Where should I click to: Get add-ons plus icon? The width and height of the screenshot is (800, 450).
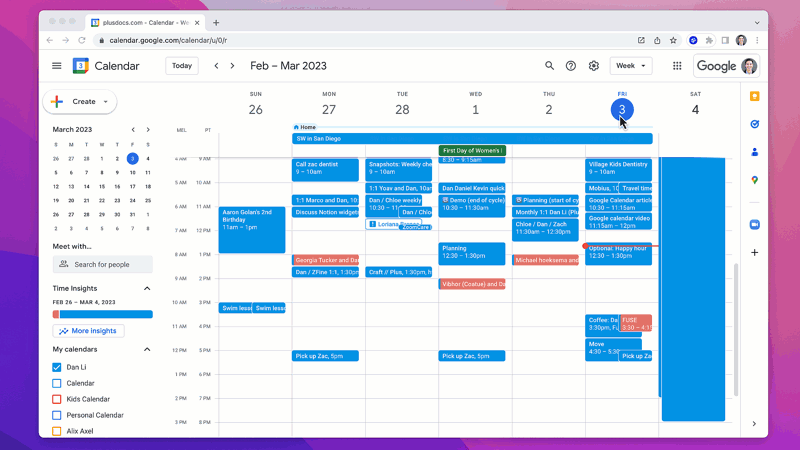point(755,253)
